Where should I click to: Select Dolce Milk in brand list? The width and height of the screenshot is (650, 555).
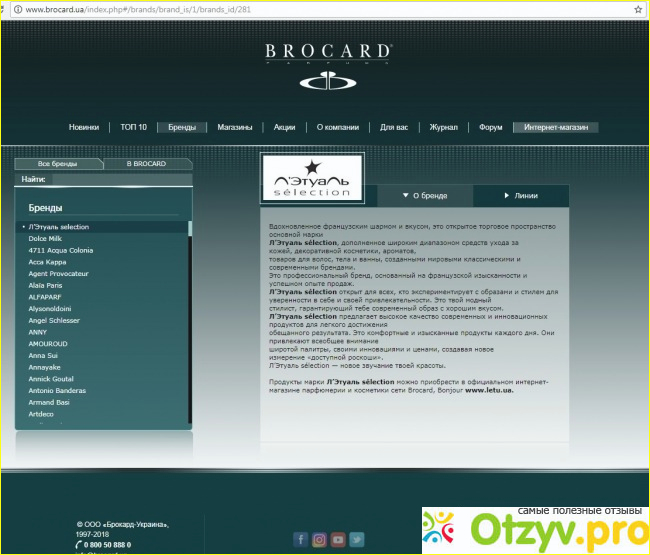click(x=46, y=239)
